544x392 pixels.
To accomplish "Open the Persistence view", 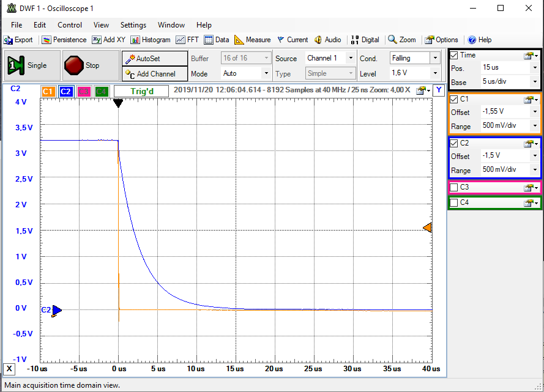I will [x=64, y=40].
